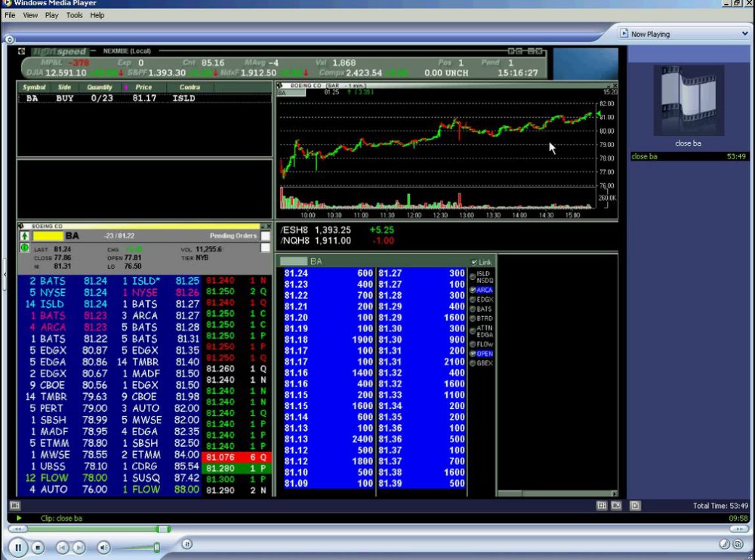Click the /NQH8 futures quote row
Image resolution: width=755 pixels, height=560 pixels.
click(337, 241)
